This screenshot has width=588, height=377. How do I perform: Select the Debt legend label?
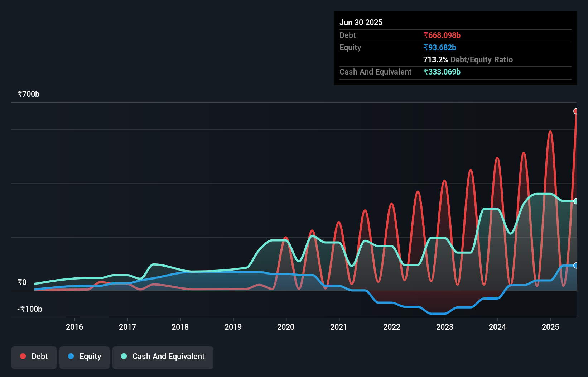pos(39,357)
